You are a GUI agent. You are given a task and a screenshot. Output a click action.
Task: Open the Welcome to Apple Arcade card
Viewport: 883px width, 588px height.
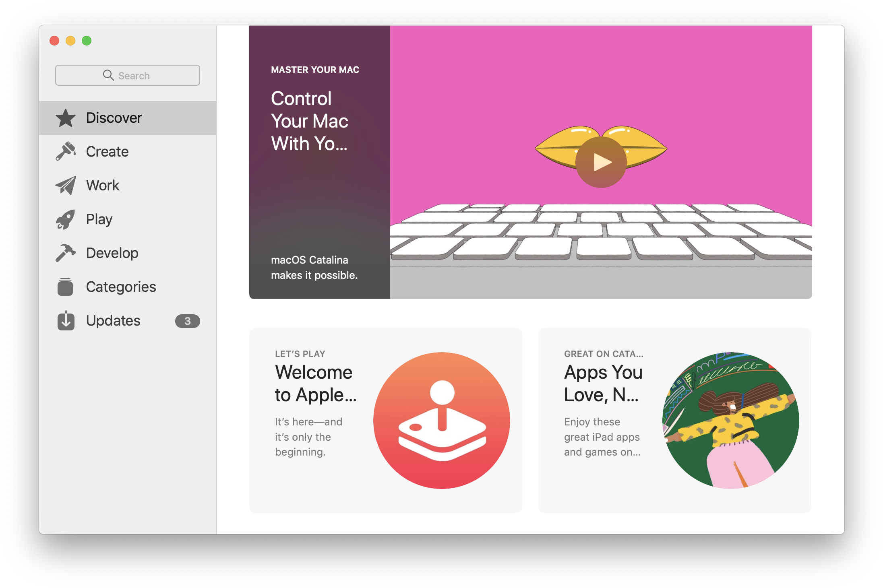[x=386, y=421]
